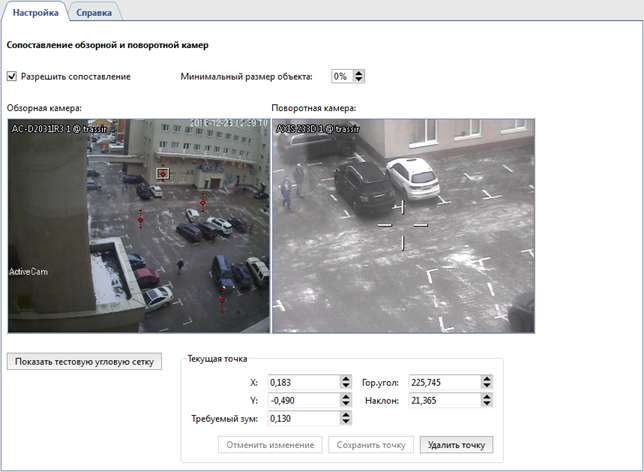Increase Требуемый зум with the up arrow
Image resolution: width=644 pixels, height=472 pixels.
click(345, 415)
